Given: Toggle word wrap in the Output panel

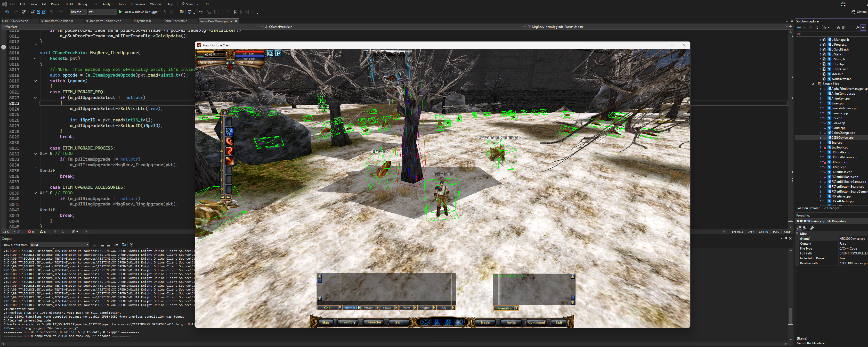Looking at the screenshot, I should tap(124, 245).
